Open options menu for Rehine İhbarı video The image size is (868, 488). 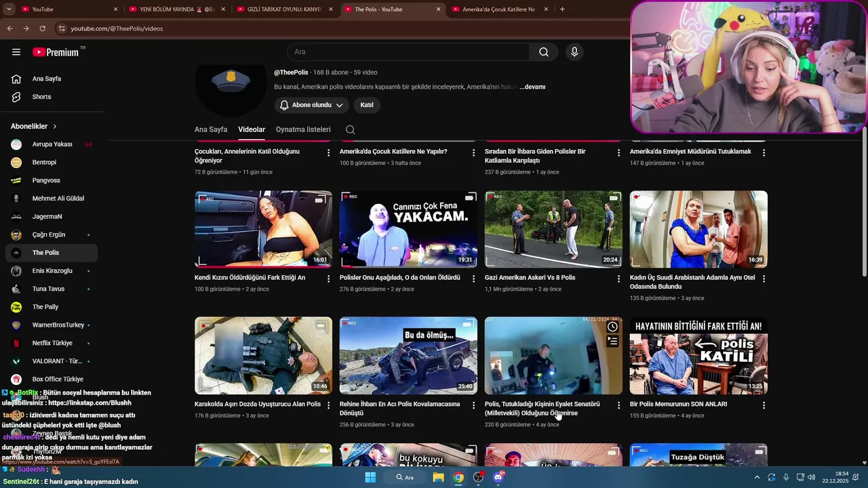coord(473,405)
